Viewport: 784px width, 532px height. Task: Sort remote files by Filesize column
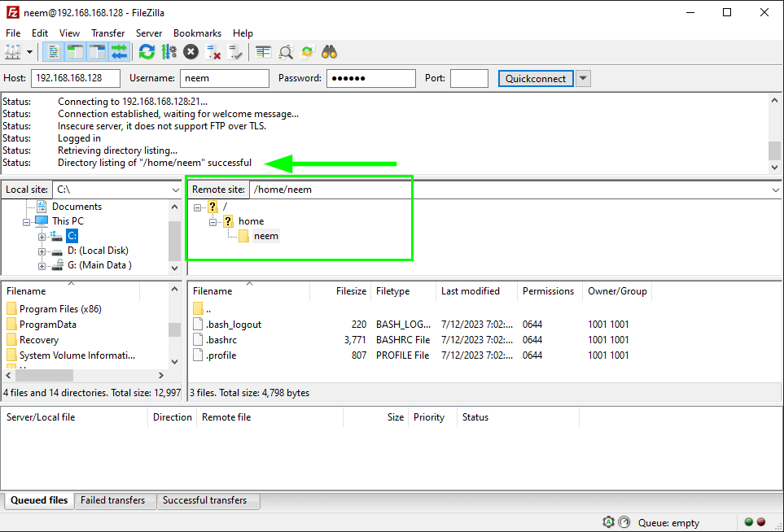(x=340, y=290)
